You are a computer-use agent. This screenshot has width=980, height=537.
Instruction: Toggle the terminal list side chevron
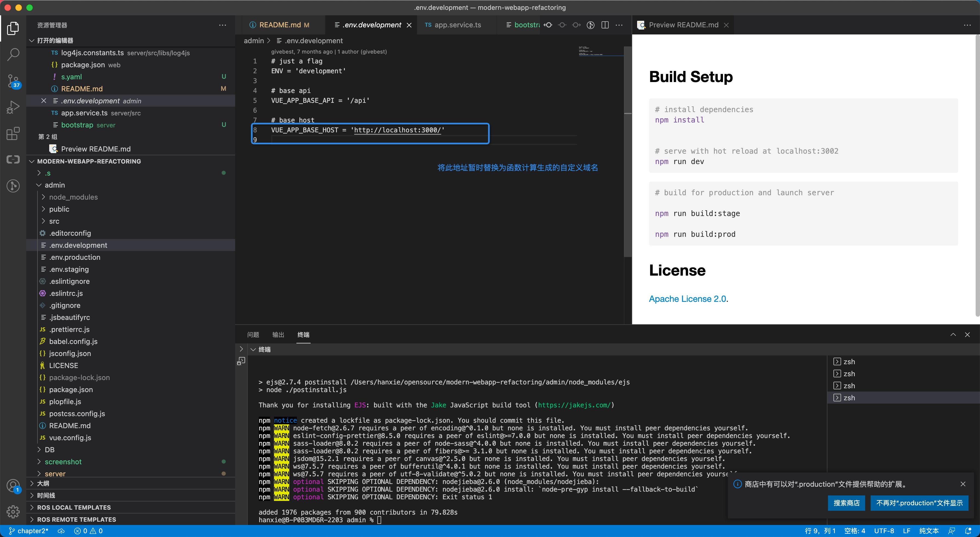pos(241,349)
